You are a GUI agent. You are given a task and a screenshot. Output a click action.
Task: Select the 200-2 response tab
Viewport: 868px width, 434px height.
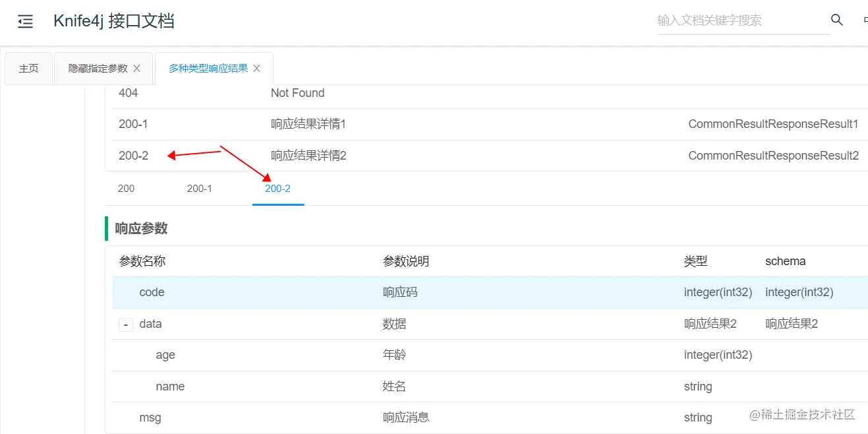pos(277,189)
